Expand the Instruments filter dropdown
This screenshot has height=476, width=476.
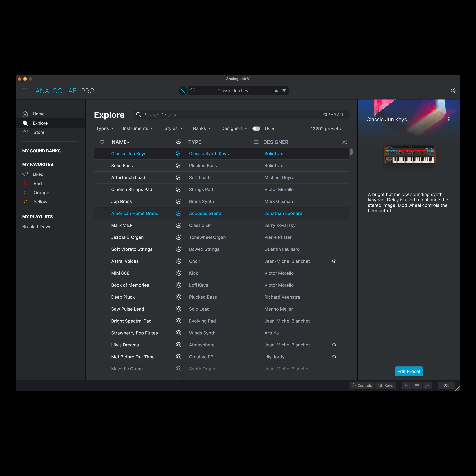138,129
